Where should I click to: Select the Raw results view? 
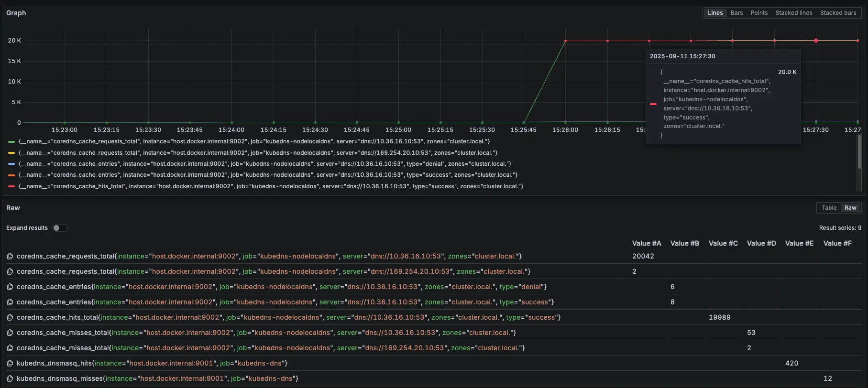pos(850,208)
